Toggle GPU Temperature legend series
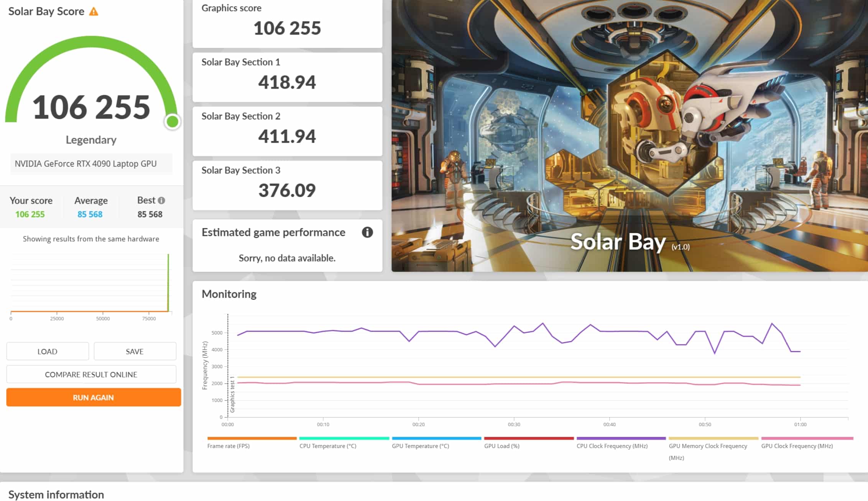Viewport: 868px width, 501px height. tap(420, 446)
